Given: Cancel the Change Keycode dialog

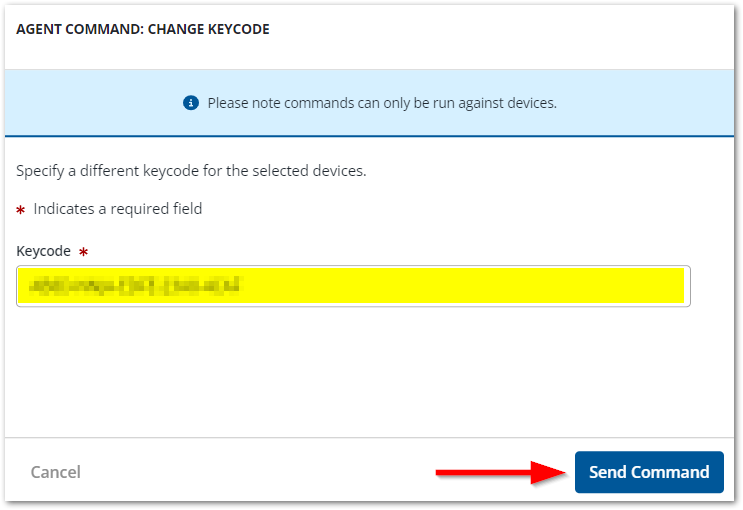Looking at the screenshot, I should 56,472.
